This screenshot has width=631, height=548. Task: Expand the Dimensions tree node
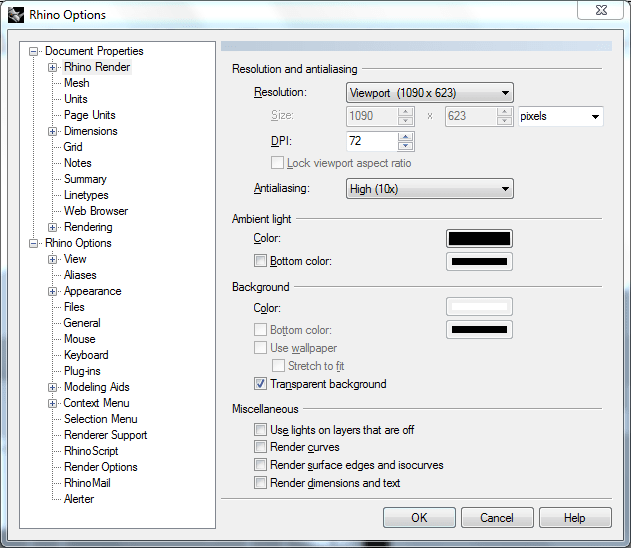pos(53,131)
